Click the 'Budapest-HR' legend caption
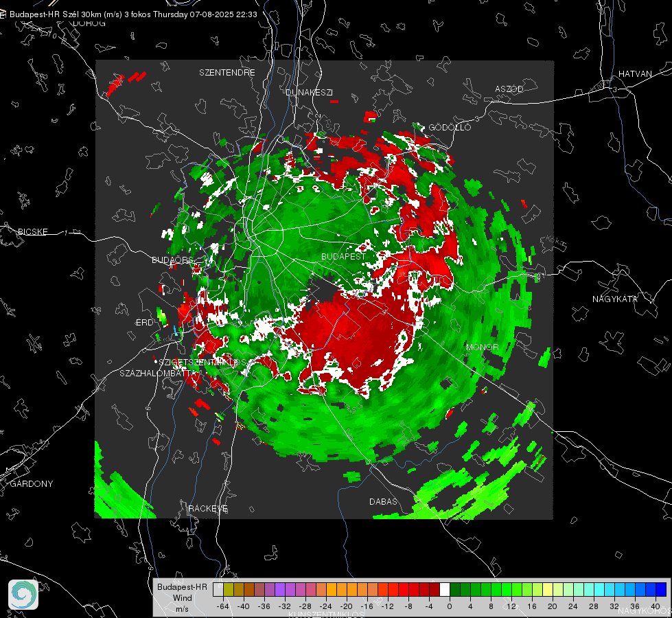 point(182,586)
